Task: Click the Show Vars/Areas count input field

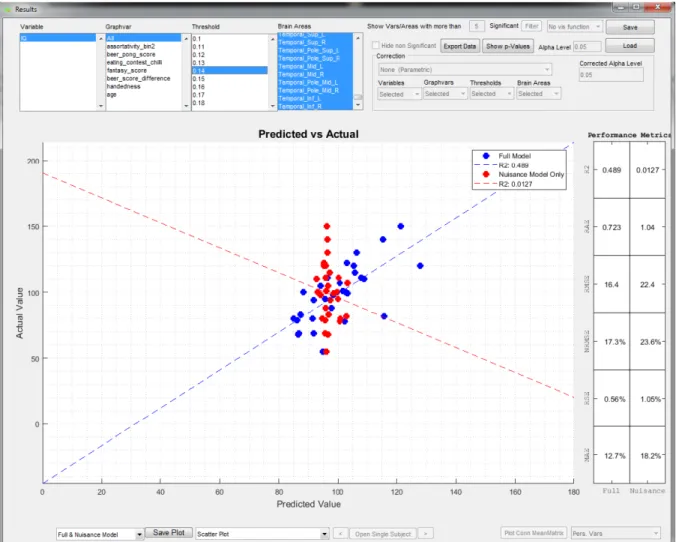Action: (x=476, y=26)
